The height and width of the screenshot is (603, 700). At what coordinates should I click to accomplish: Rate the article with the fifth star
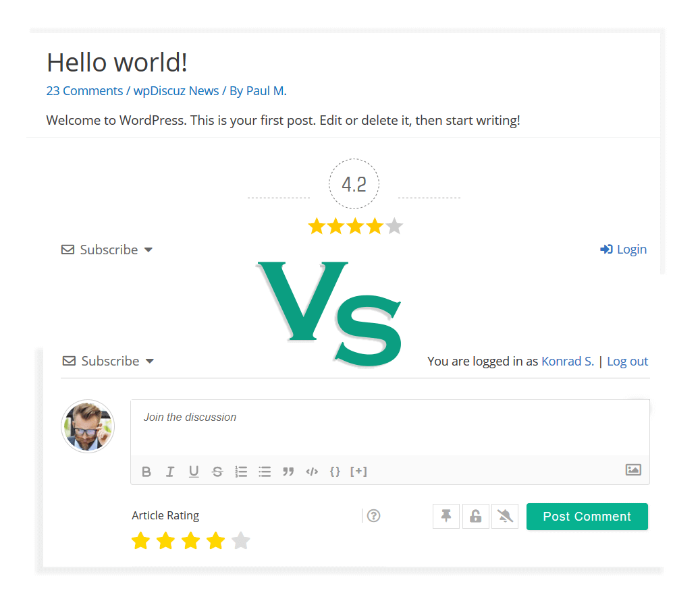click(x=241, y=540)
